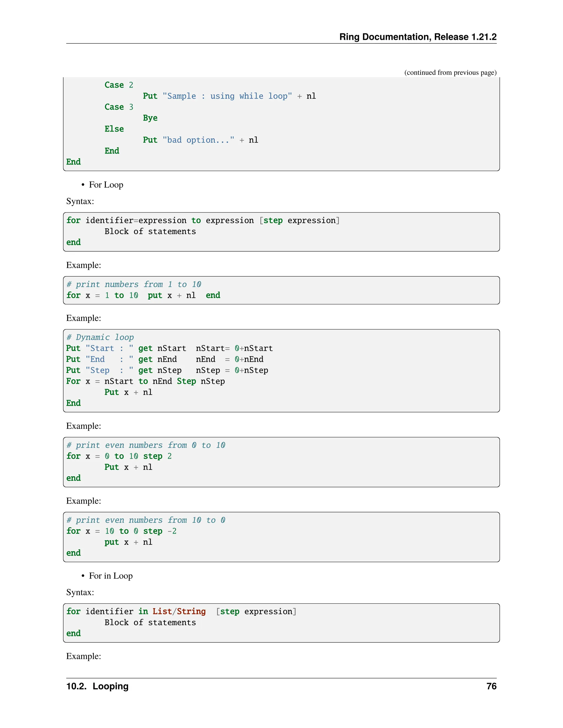Click the 'for x = 10 to 0 step -2' line
The height and width of the screenshot is (728, 563).
tap(122, 531)
